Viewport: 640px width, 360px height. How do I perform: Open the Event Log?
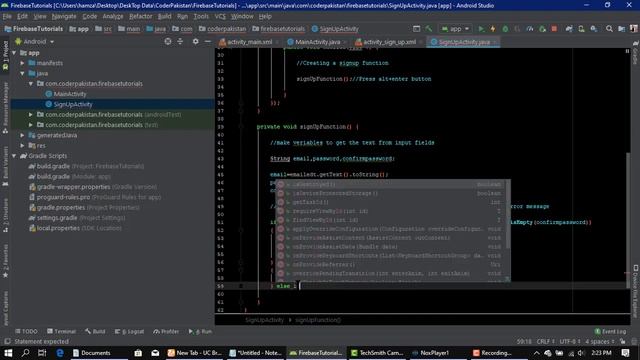[610, 331]
